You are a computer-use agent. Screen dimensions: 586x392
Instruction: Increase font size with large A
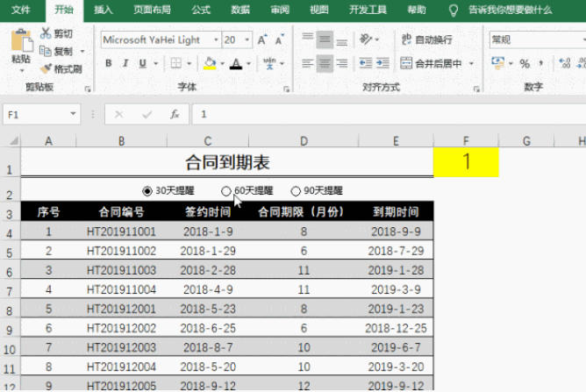pos(262,39)
